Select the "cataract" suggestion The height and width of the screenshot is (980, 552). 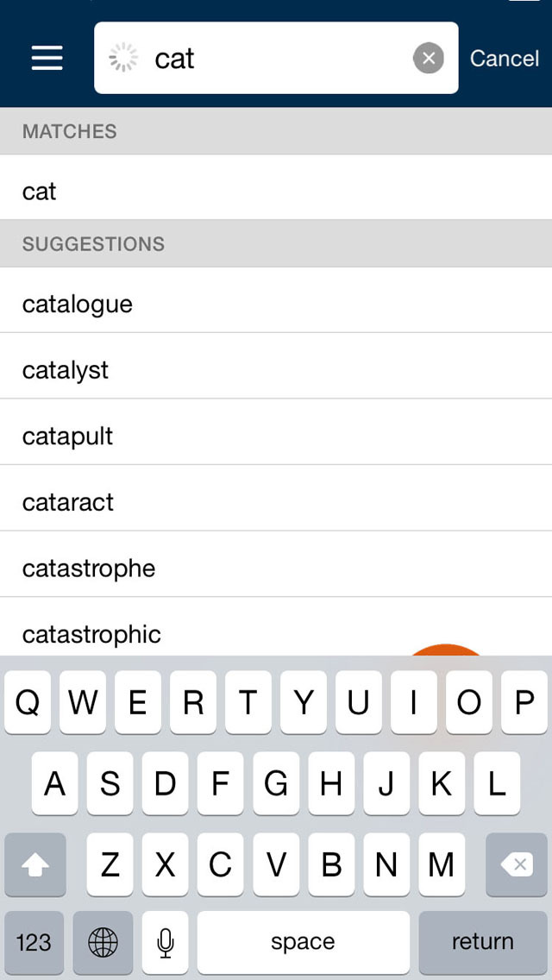click(276, 502)
